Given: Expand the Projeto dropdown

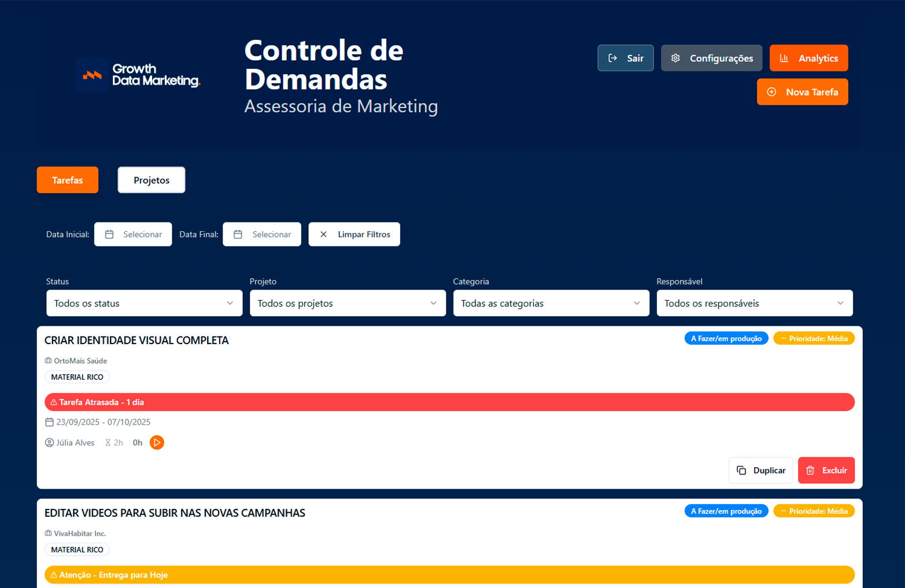Looking at the screenshot, I should coord(348,303).
